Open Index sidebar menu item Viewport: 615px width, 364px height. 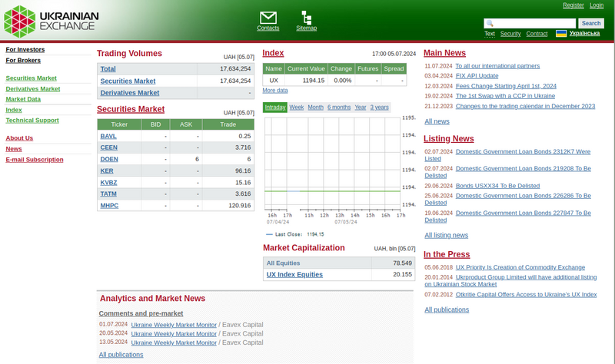[14, 110]
